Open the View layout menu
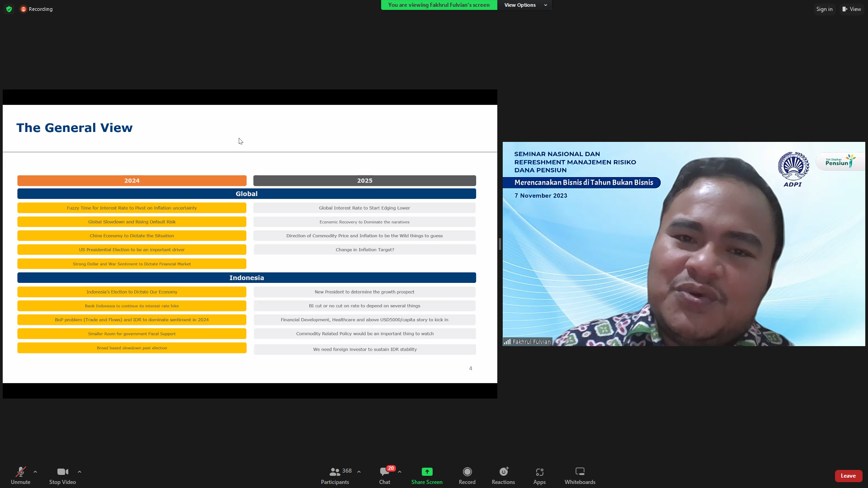This screenshot has height=488, width=868. (852, 9)
